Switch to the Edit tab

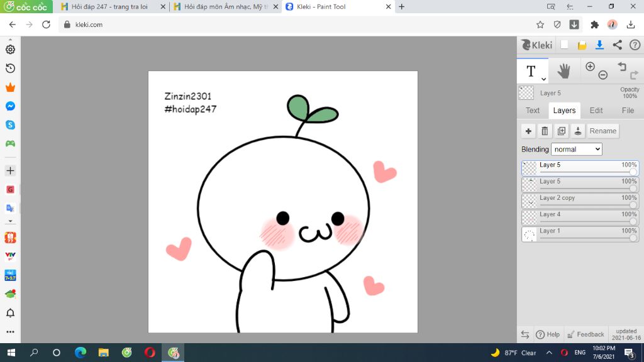tap(596, 111)
